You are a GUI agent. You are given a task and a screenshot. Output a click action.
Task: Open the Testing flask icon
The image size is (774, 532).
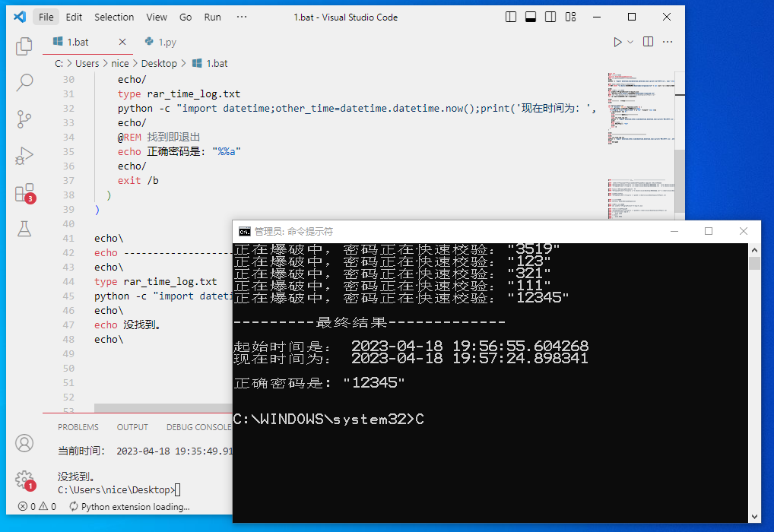pos(24,228)
